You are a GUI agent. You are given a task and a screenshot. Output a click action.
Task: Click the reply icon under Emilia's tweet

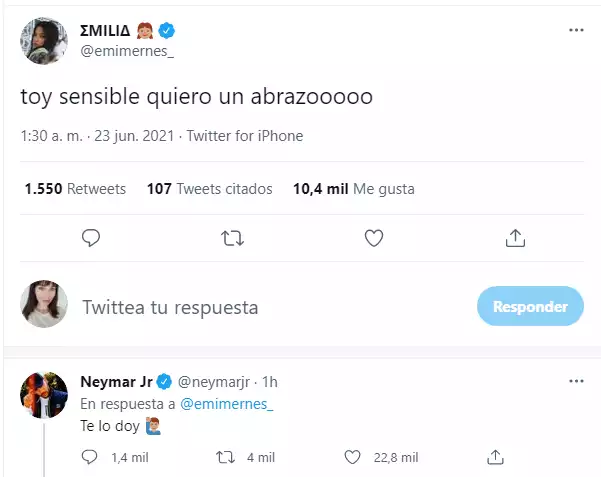pyautogui.click(x=90, y=238)
